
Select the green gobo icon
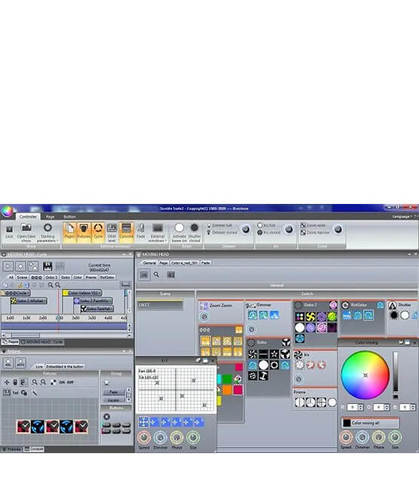pyautogui.click(x=332, y=317)
